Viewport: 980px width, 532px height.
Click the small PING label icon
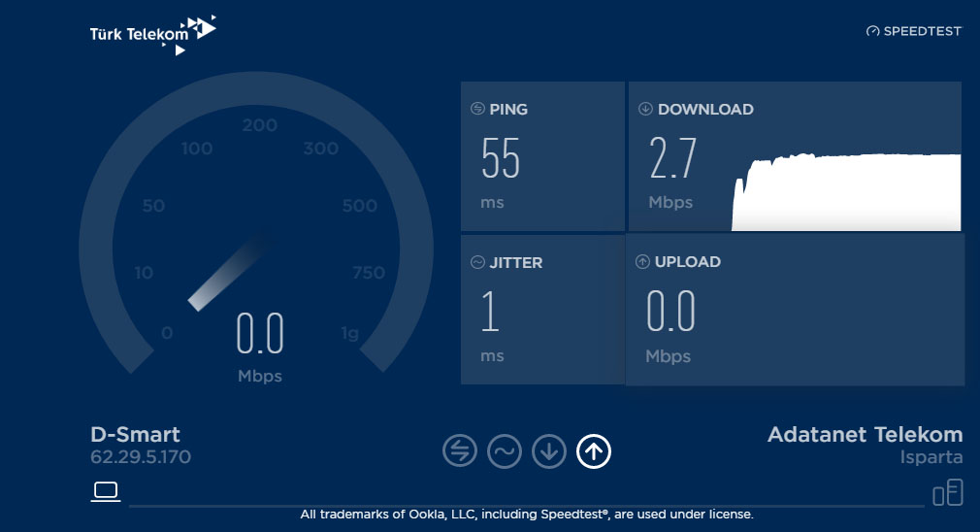click(x=477, y=108)
